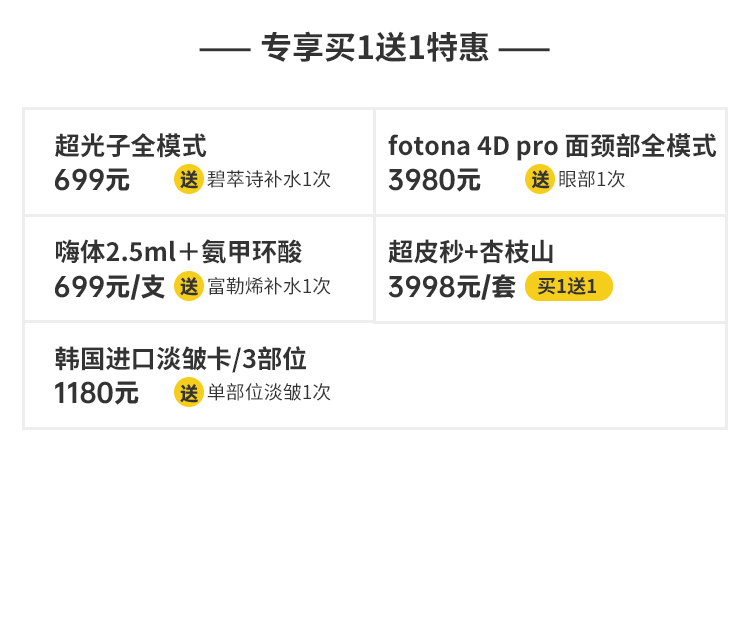The image size is (750, 633).
Task: Click the 专享买1送1特惠 heading
Action: 375,48
